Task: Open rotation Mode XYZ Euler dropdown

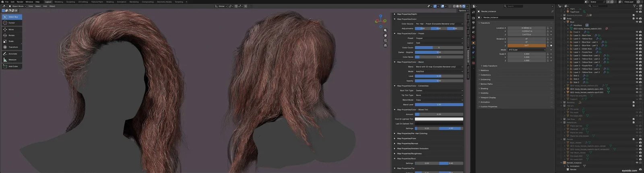Action: 526,50
